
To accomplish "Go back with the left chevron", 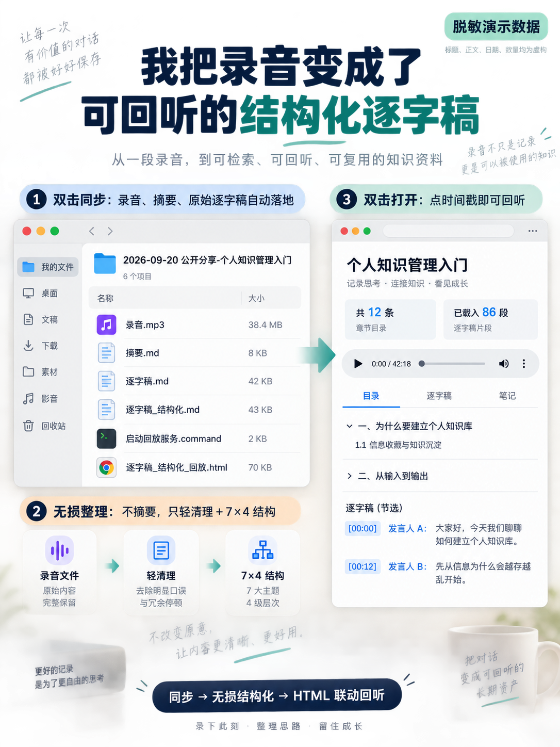I will (92, 231).
